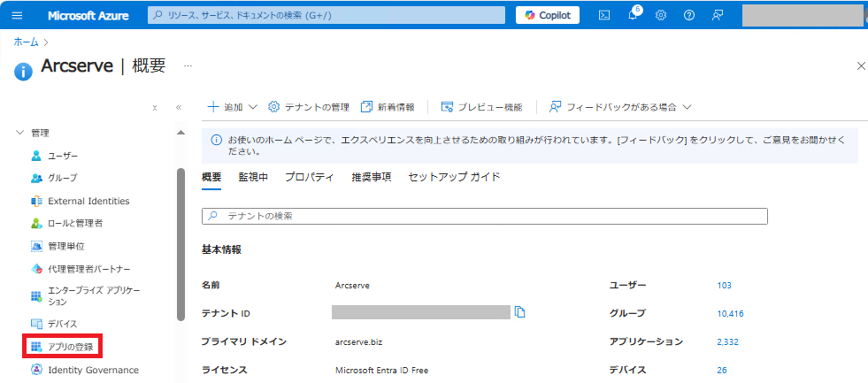This screenshot has width=868, height=383.
Task: Go back to ホーム breadcrumb
Action: click(x=26, y=42)
